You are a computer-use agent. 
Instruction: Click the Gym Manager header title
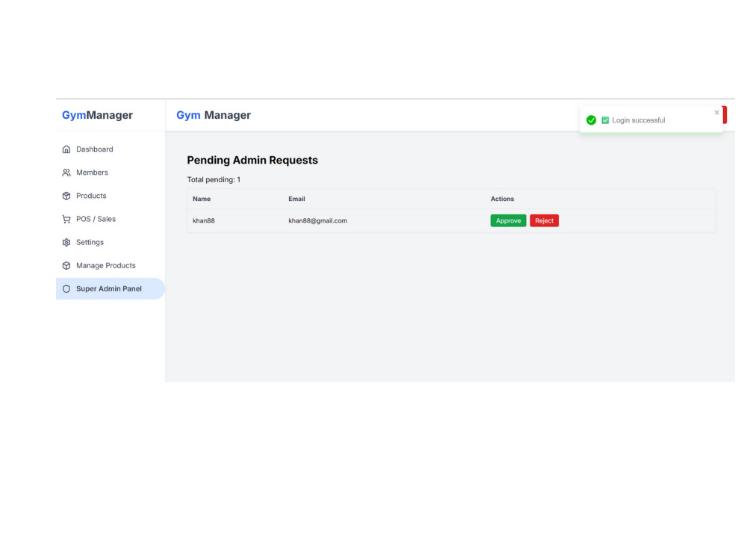pos(214,115)
